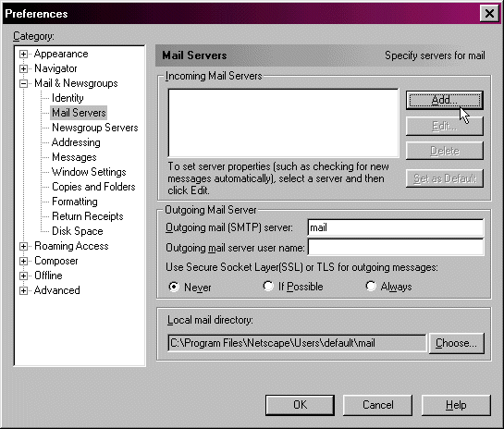
Task: Expand the Appearance category
Action: pos(23,54)
